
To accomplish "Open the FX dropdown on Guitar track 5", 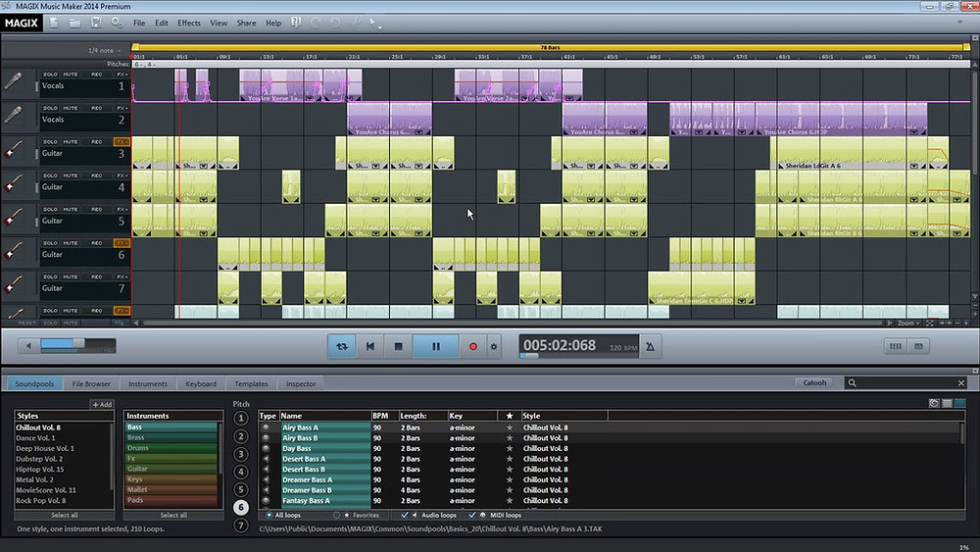I will click(x=122, y=209).
